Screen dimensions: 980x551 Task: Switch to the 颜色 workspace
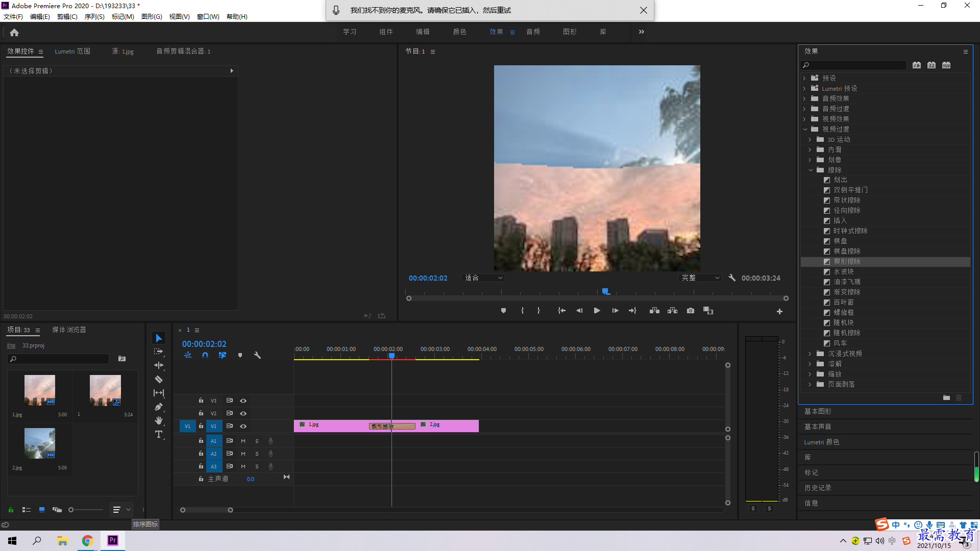point(459,32)
